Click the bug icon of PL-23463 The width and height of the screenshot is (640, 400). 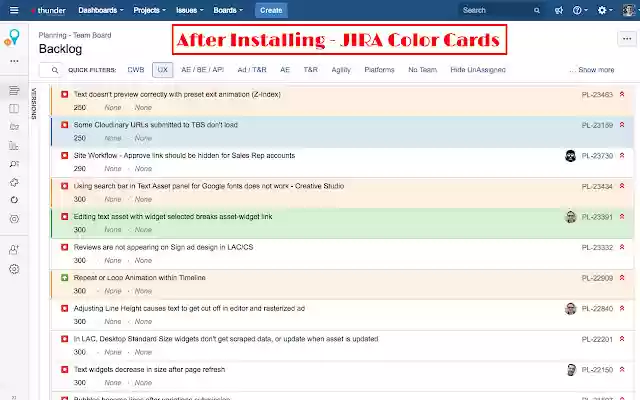click(64, 94)
